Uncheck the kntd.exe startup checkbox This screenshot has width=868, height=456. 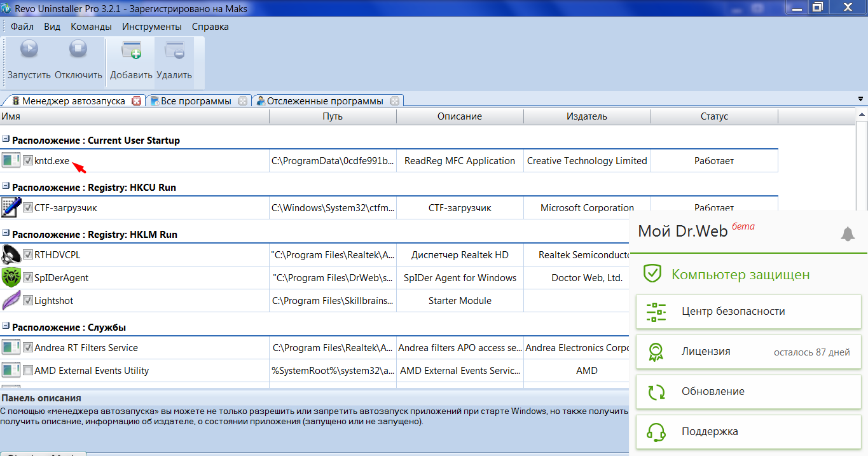point(28,161)
